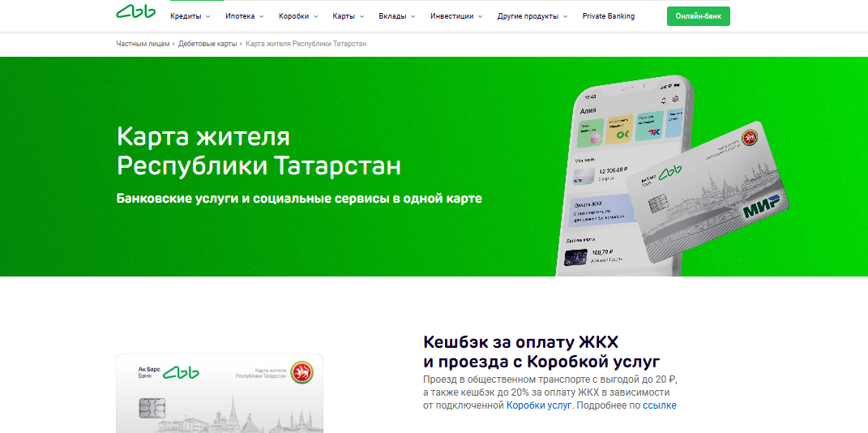The width and height of the screenshot is (868, 433).
Task: Click the Ak Bars Bank logo in header
Action: pyautogui.click(x=135, y=12)
